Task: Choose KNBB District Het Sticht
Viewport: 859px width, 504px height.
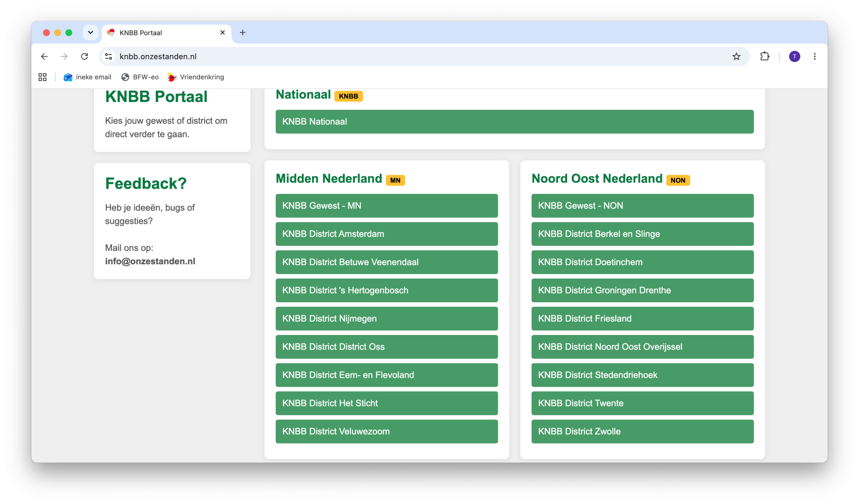Action: pos(387,403)
